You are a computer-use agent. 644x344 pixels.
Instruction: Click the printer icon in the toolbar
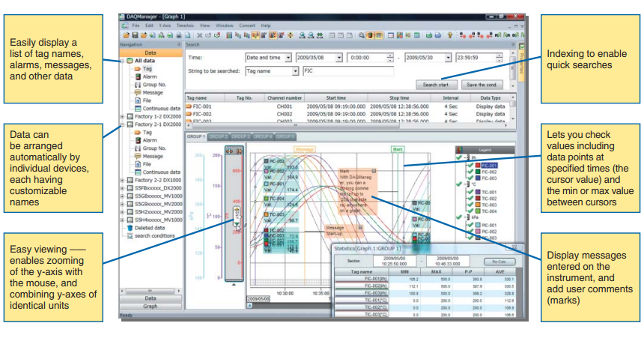[179, 36]
